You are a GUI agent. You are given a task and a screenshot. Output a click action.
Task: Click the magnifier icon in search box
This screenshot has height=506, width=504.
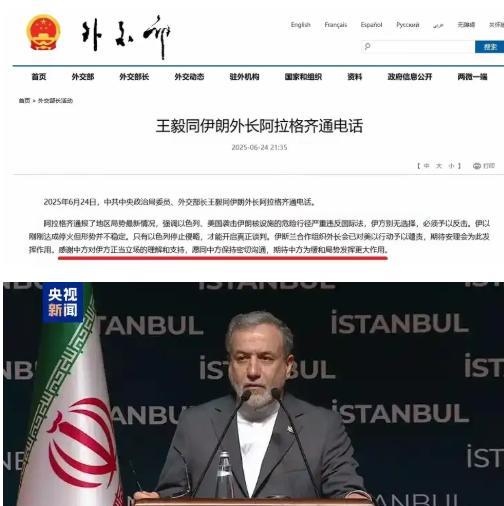pyautogui.click(x=367, y=46)
